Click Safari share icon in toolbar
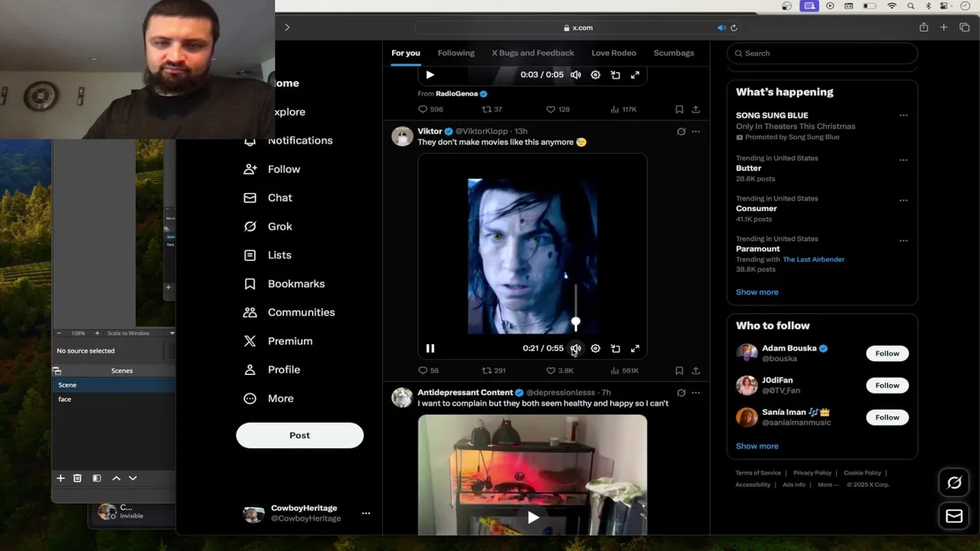 tap(924, 28)
